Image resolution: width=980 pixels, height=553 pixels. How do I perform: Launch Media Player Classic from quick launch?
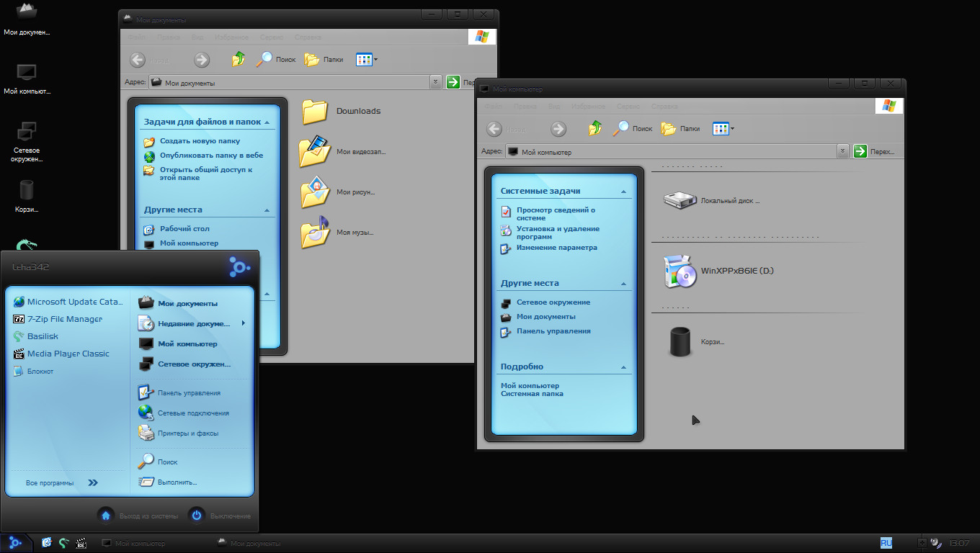click(x=81, y=543)
